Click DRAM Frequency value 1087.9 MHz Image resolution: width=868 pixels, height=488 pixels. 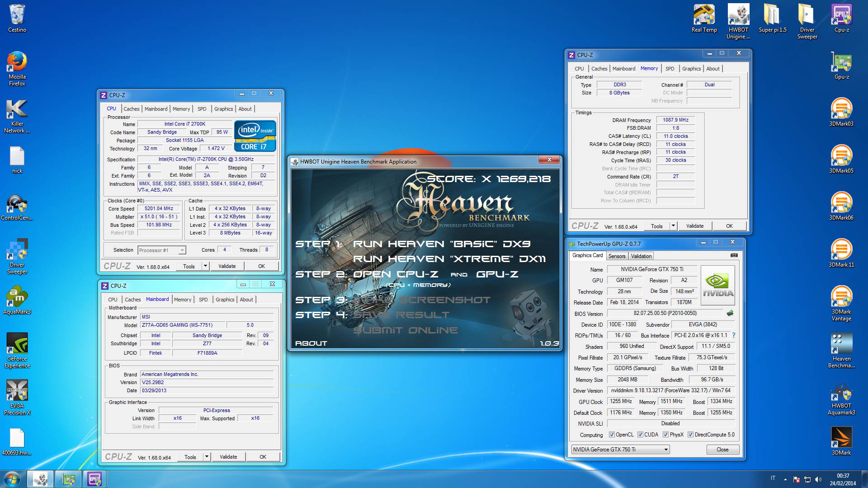click(675, 120)
